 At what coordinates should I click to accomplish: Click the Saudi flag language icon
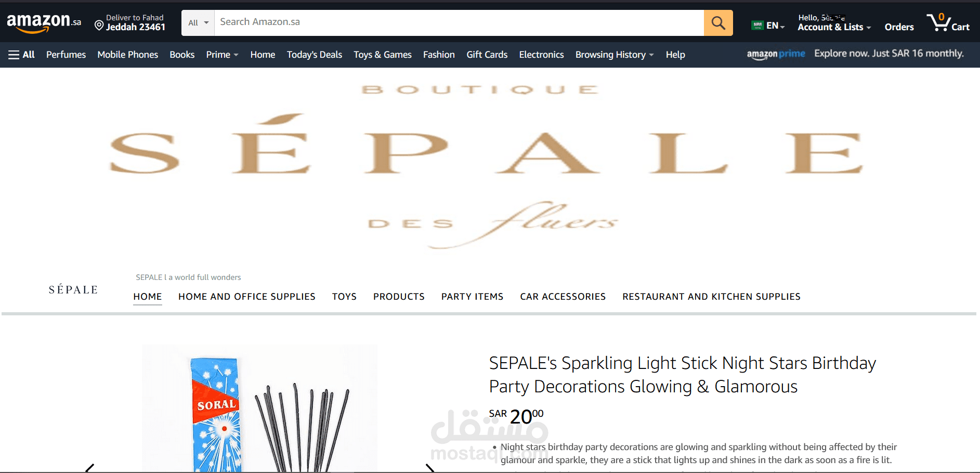(x=757, y=25)
